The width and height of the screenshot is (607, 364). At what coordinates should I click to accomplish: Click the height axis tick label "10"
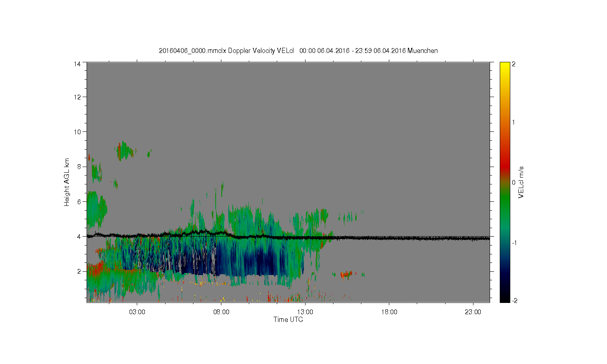tap(77, 131)
